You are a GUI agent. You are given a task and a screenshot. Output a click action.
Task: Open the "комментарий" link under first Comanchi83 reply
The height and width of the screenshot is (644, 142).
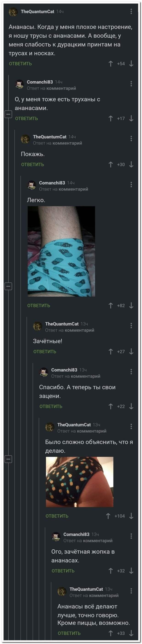[61, 88]
